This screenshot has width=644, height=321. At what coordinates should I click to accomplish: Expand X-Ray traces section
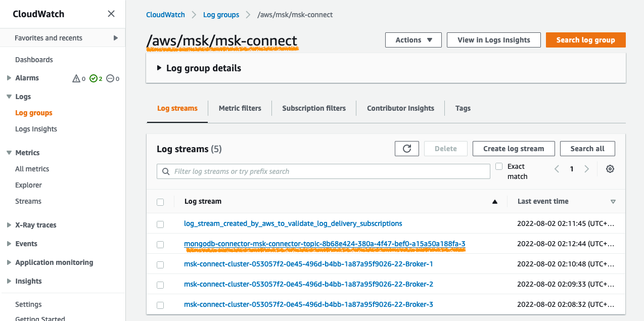click(9, 225)
